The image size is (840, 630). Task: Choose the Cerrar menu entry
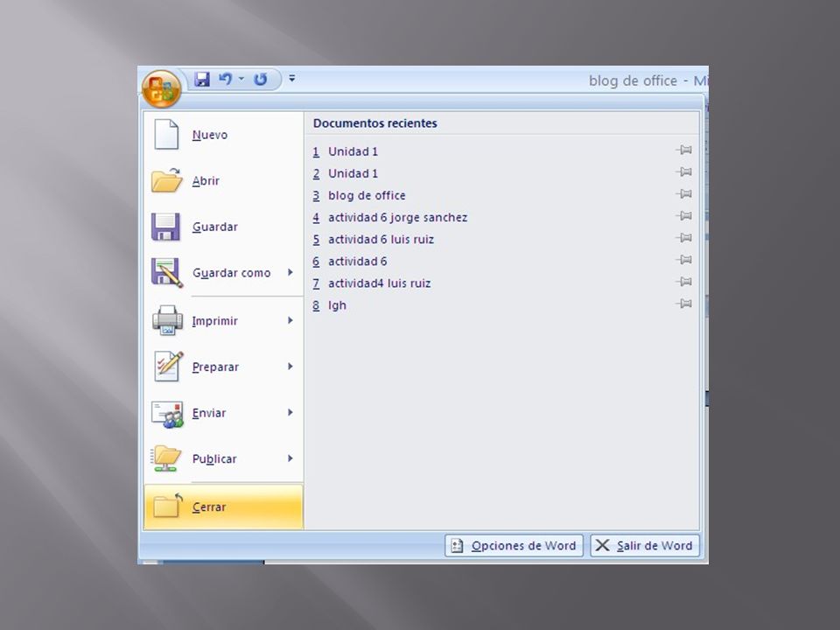223,507
